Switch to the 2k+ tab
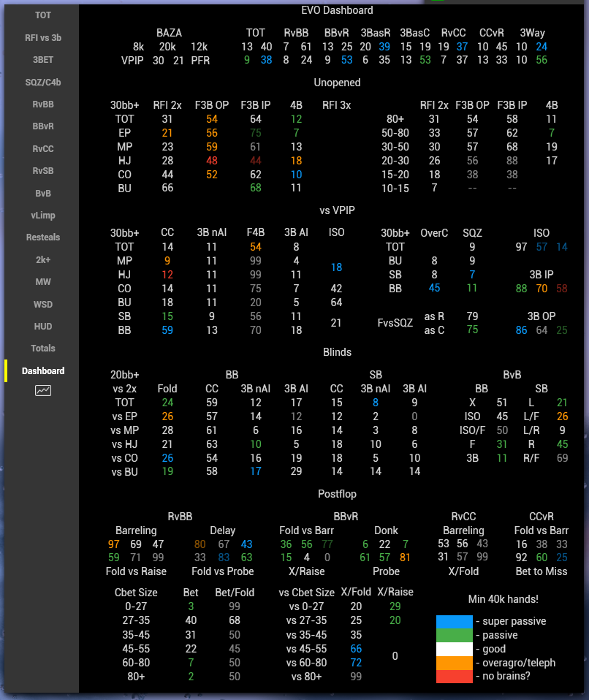Viewport: 589px width, 700px height. point(43,260)
